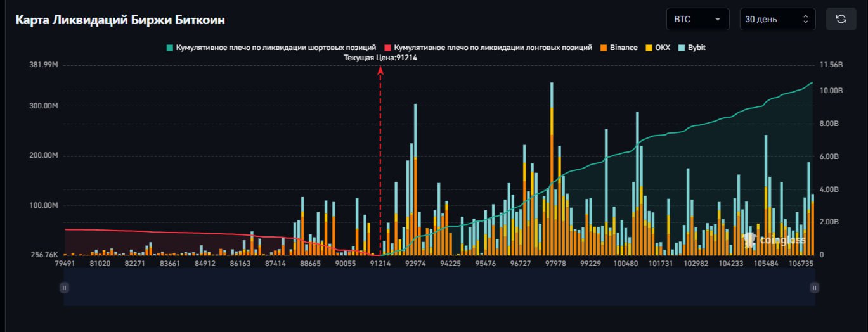
Task: Click the refresh chart icon button
Action: click(841, 19)
